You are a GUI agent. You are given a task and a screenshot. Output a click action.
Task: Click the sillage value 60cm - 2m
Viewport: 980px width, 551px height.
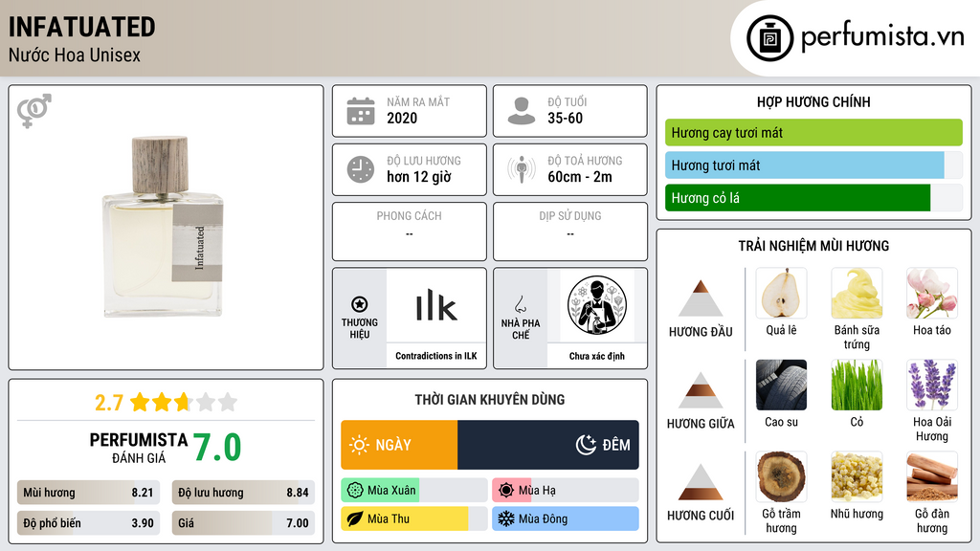pos(580,177)
